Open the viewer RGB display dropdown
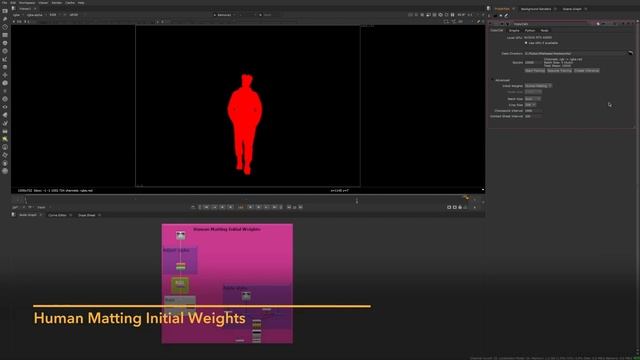The height and width of the screenshot is (360, 640). click(54, 15)
